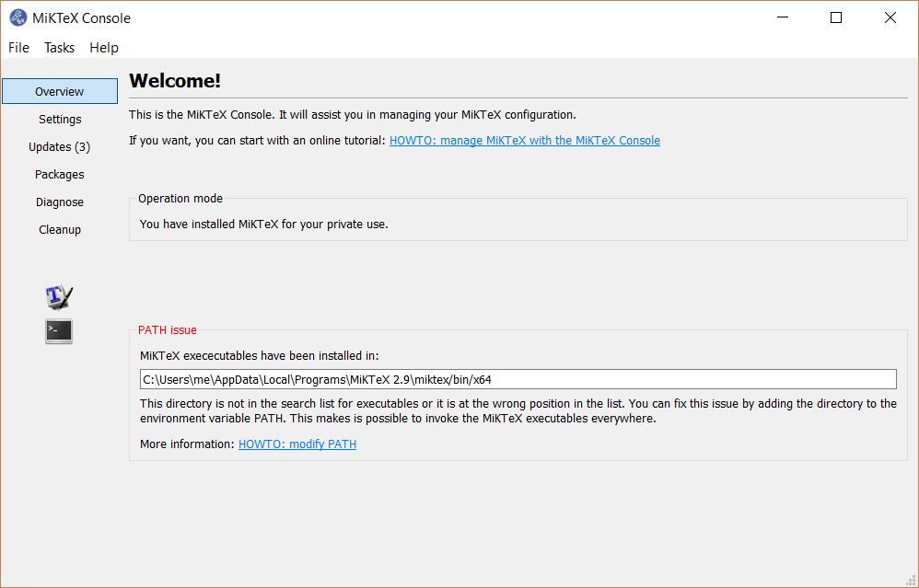
Task: Go to the Settings page
Action: coord(60,119)
